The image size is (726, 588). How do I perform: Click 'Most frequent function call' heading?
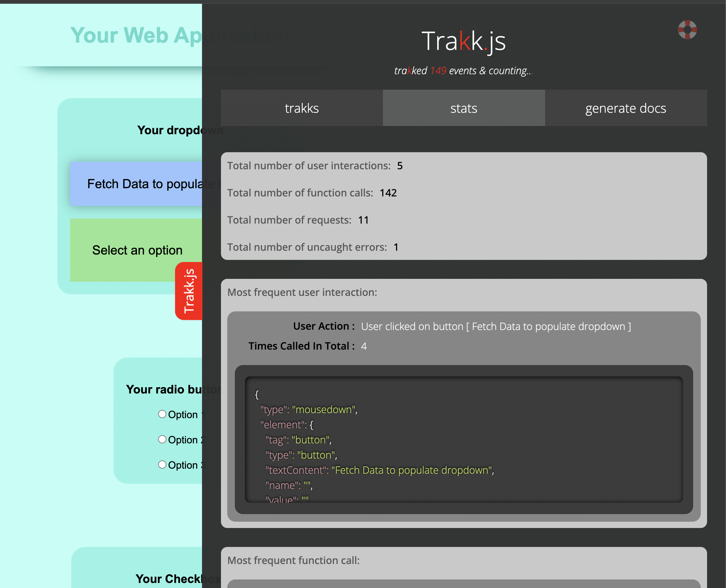pyautogui.click(x=293, y=560)
